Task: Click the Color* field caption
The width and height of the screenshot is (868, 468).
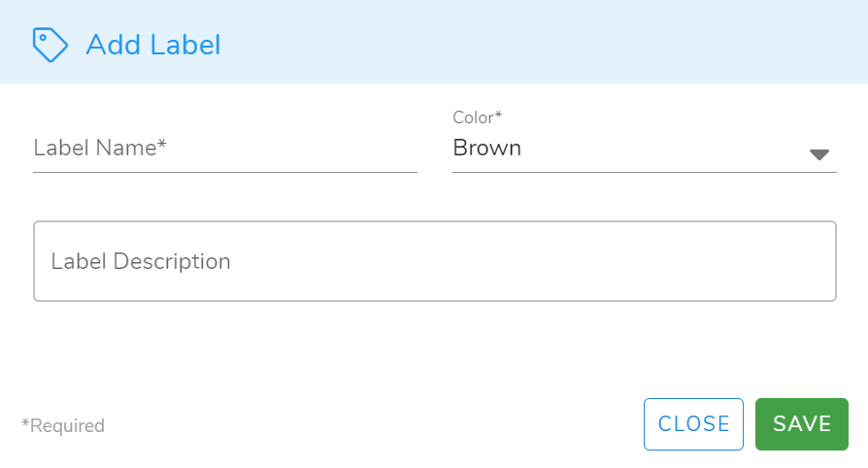Action: pyautogui.click(x=477, y=117)
